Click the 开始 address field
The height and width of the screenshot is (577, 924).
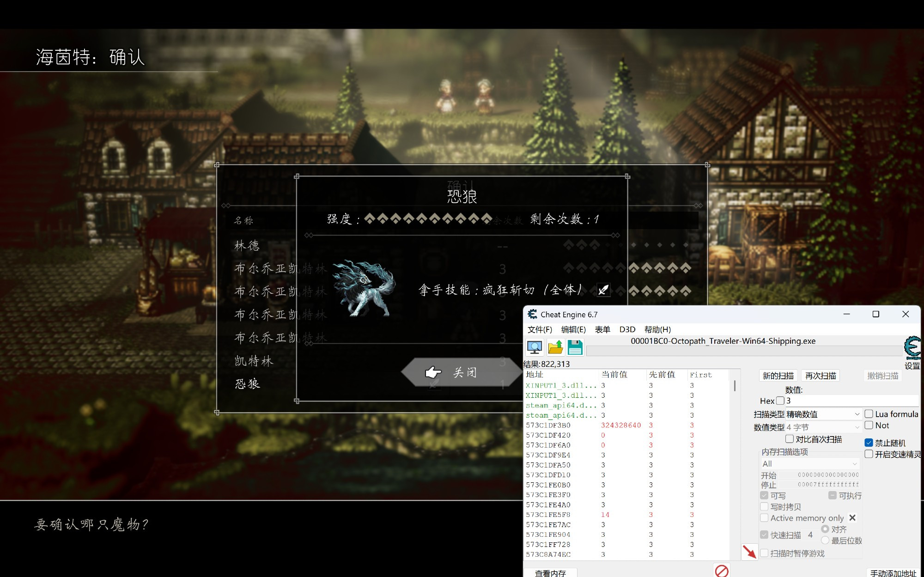click(x=820, y=475)
